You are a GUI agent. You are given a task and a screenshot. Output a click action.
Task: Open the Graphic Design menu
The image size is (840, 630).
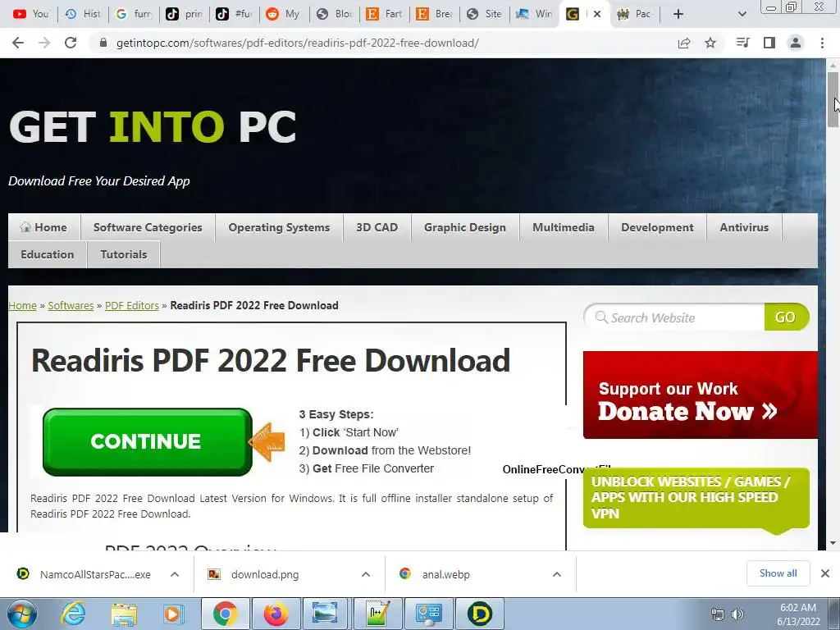click(x=465, y=227)
